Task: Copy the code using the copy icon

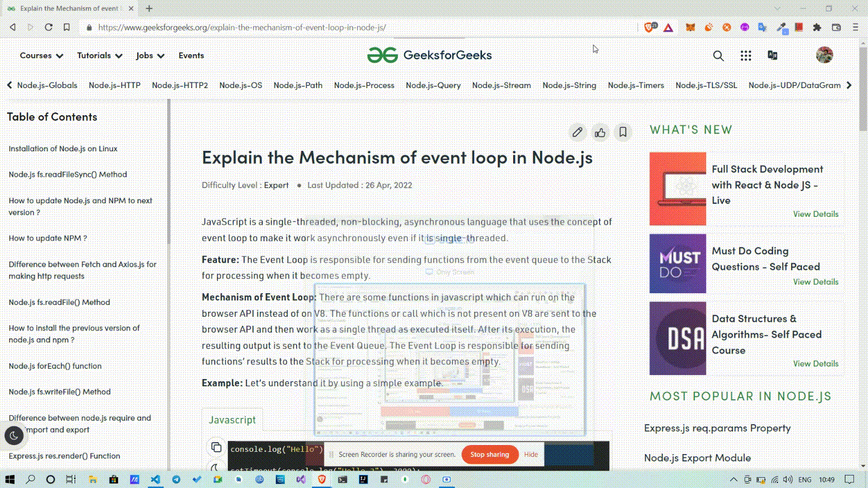Action: tap(216, 447)
